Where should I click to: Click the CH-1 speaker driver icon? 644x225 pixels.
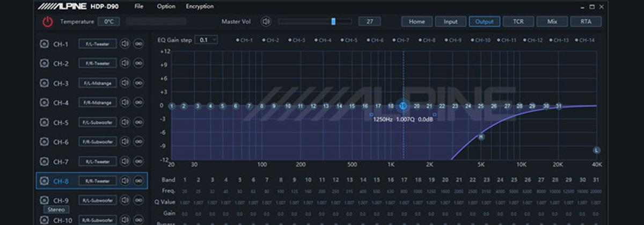click(x=44, y=44)
